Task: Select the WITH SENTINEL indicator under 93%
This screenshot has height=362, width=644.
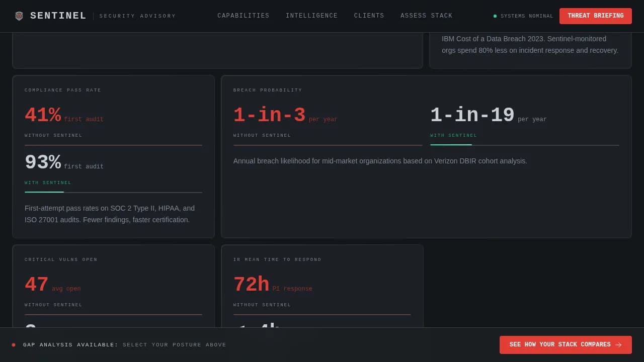Action: (47, 183)
